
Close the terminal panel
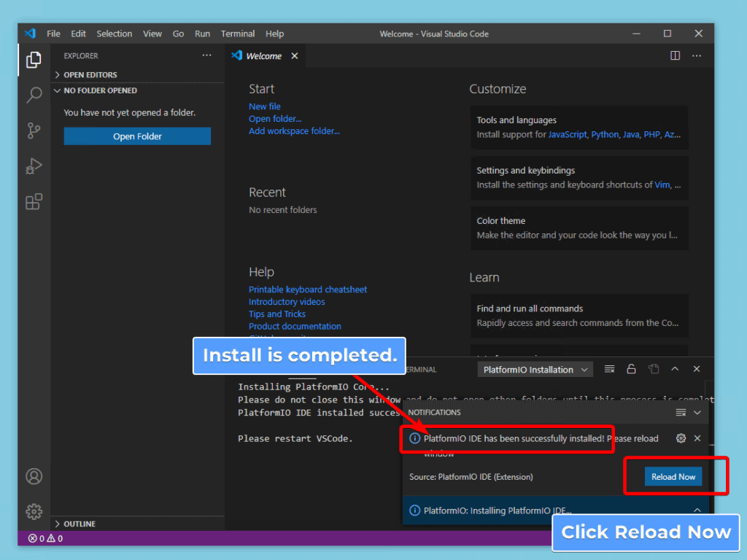pos(697,369)
